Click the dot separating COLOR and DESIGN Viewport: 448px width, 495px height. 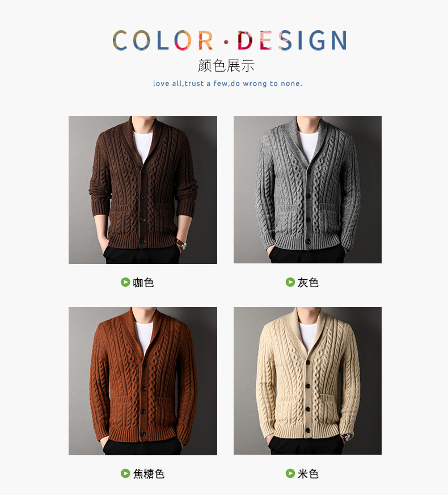pyautogui.click(x=226, y=41)
